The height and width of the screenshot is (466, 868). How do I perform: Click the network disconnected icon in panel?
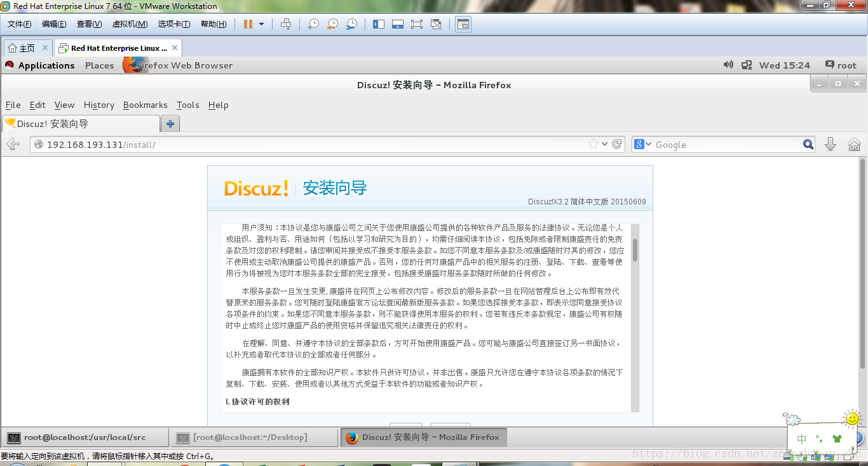pos(747,65)
